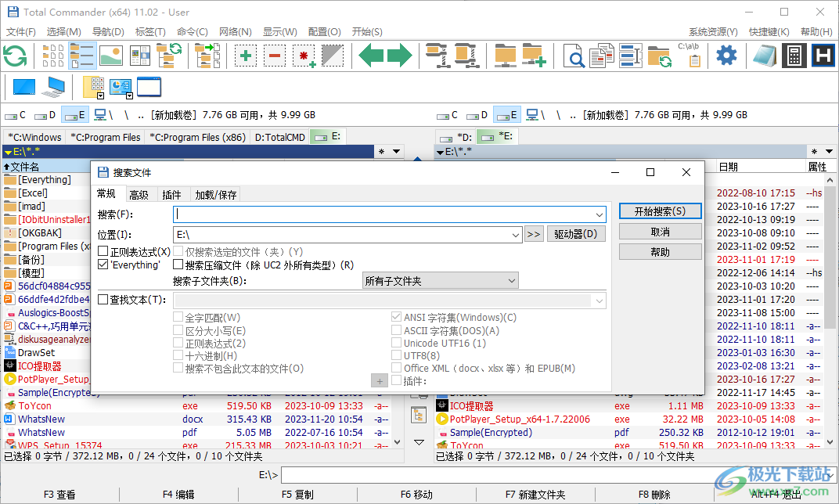The height and width of the screenshot is (504, 839).
Task: Open the 加载/保存 tab
Action: [x=216, y=195]
